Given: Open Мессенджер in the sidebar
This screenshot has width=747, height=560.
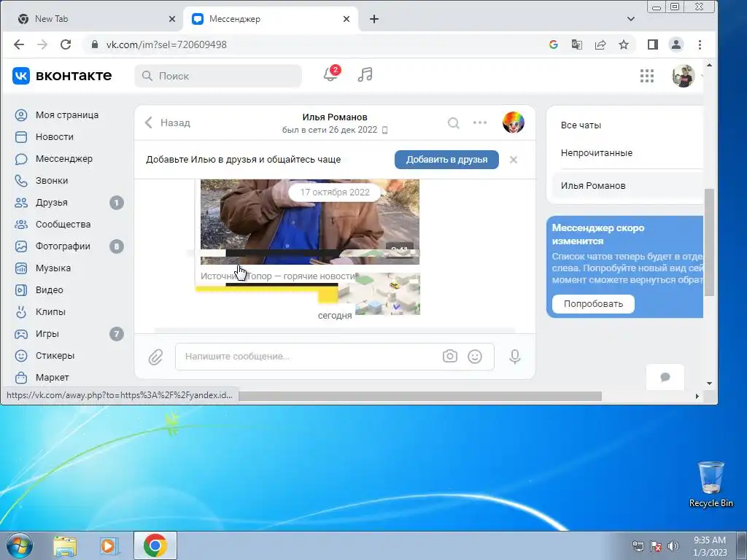Looking at the screenshot, I should (x=64, y=159).
